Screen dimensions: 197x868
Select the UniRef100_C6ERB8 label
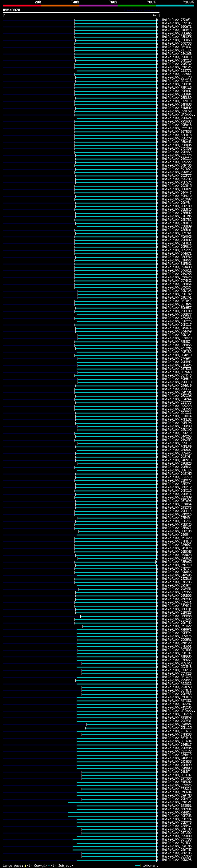(177, 616)
